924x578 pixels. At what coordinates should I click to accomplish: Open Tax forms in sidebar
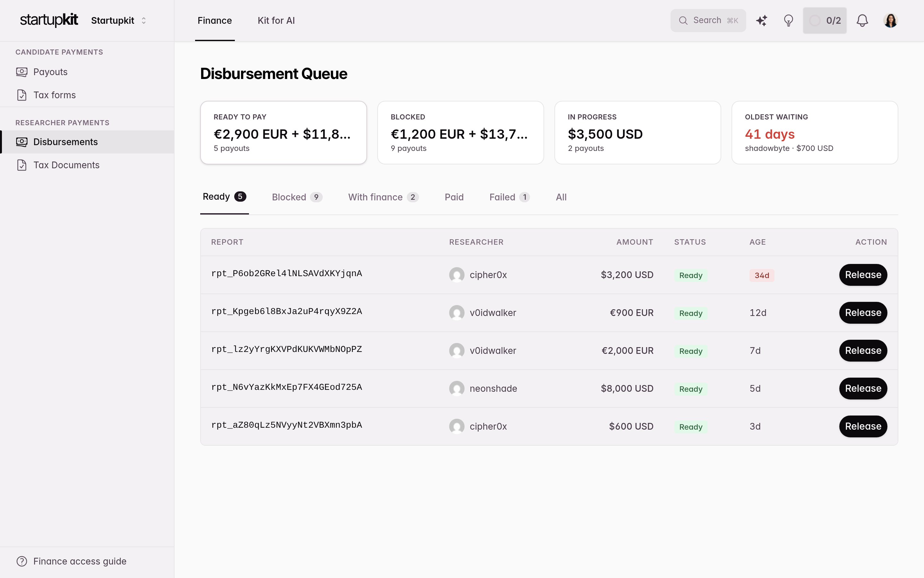87,95
